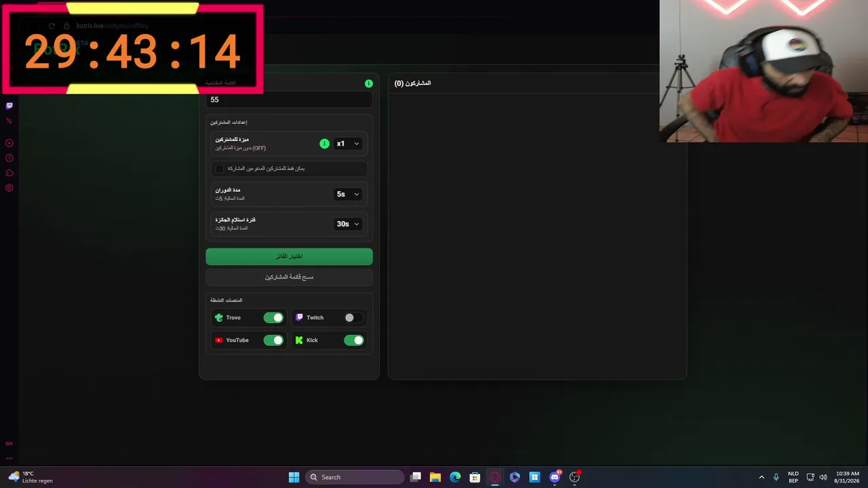The width and height of the screenshot is (868, 488).
Task: Open the 5s spin duration dropdown
Action: [347, 194]
